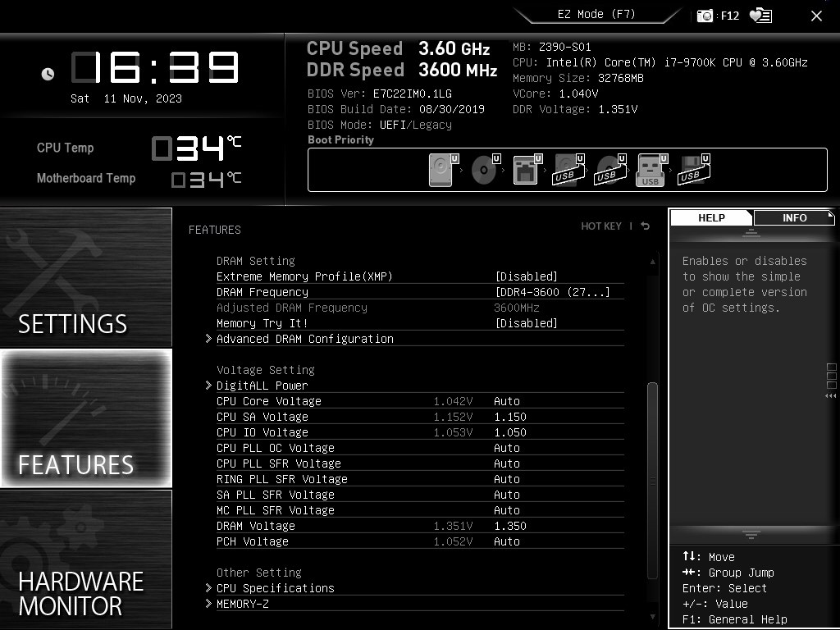The height and width of the screenshot is (630, 840).
Task: Select the USB floppy boot device icon
Action: coord(694,170)
